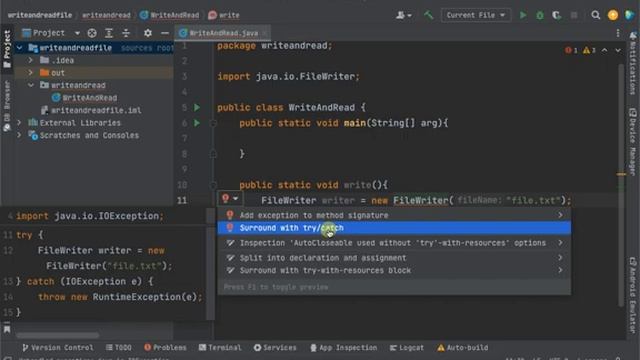
Task: Click horizontal scrollbar in preview pane
Action: [x=57, y=335]
